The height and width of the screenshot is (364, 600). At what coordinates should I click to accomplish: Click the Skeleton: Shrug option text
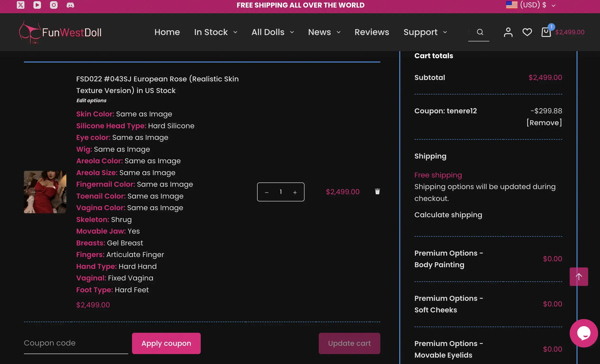[x=104, y=219]
